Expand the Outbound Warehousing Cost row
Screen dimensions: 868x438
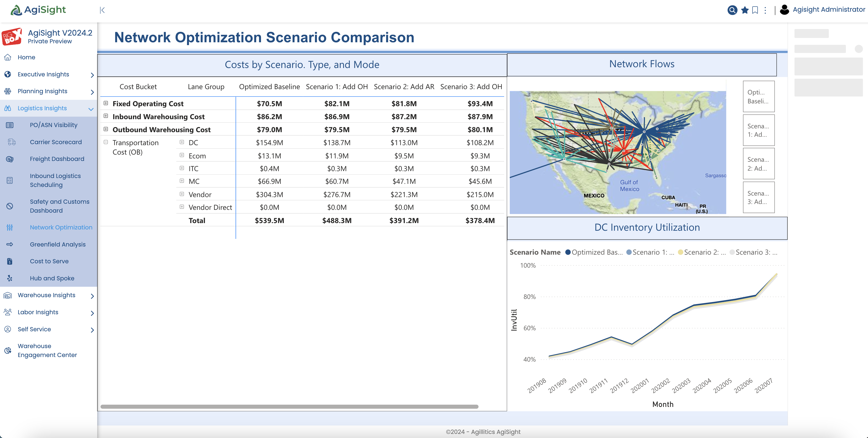tap(106, 129)
